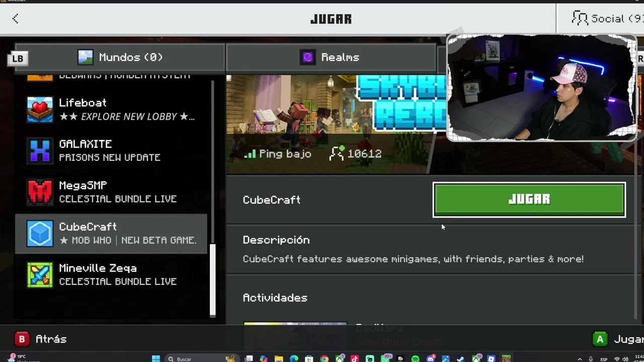This screenshot has height=362, width=644.
Task: Click the 10612 player count number
Action: pyautogui.click(x=364, y=154)
